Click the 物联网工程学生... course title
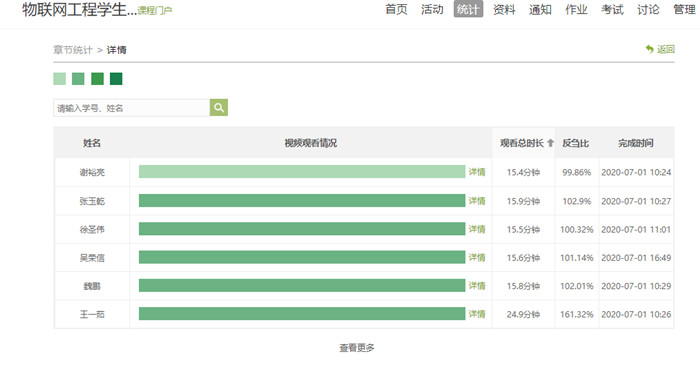 [x=79, y=9]
